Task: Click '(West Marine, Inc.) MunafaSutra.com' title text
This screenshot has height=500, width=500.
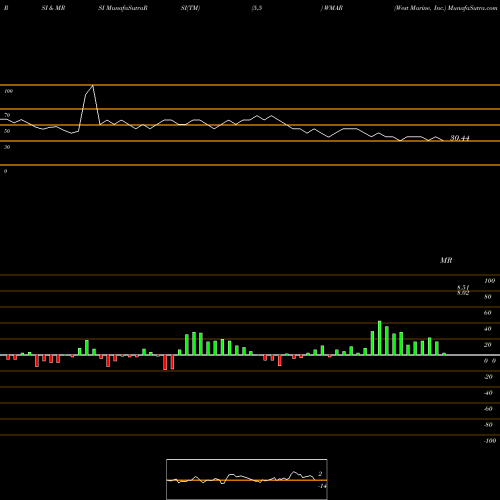Action: click(445, 8)
